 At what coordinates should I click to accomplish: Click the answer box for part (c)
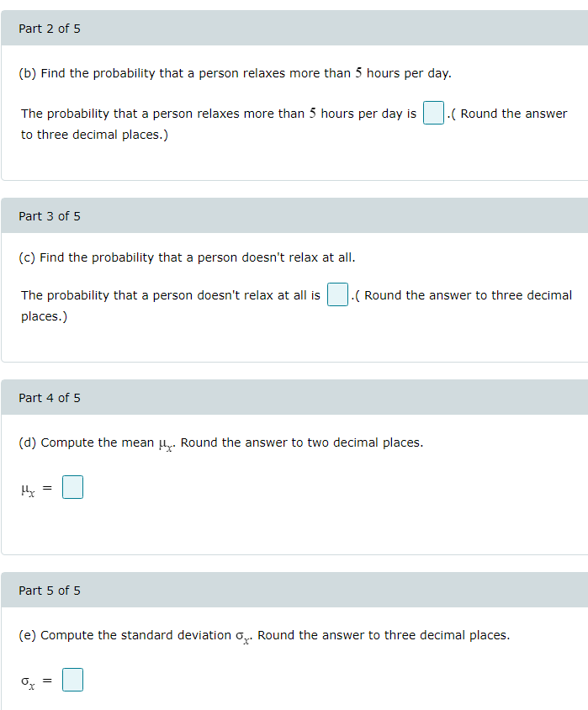336,294
